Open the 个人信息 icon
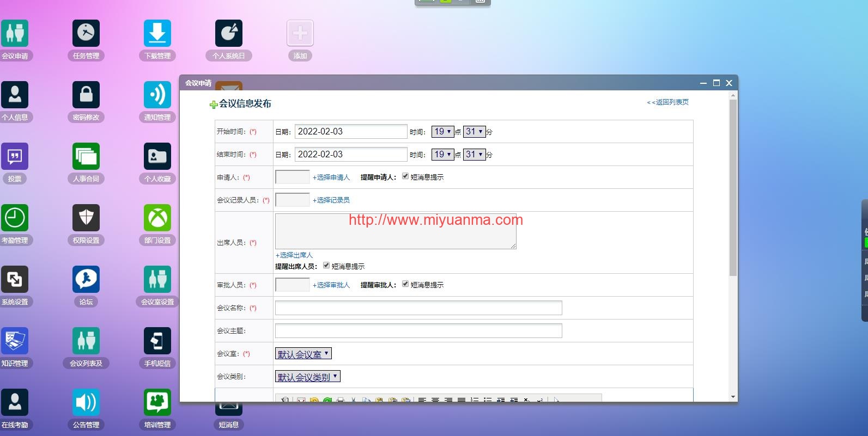The image size is (868, 436). point(15,95)
